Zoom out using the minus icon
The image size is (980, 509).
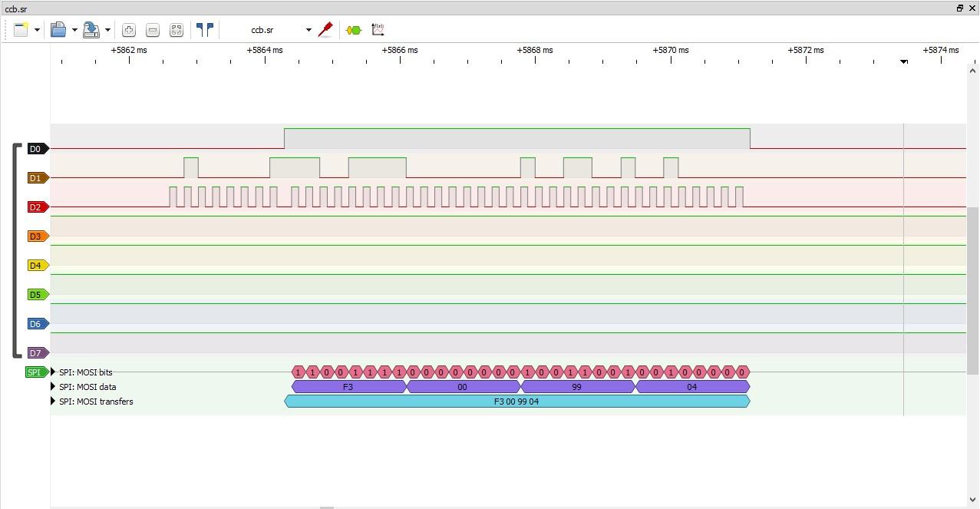point(153,30)
